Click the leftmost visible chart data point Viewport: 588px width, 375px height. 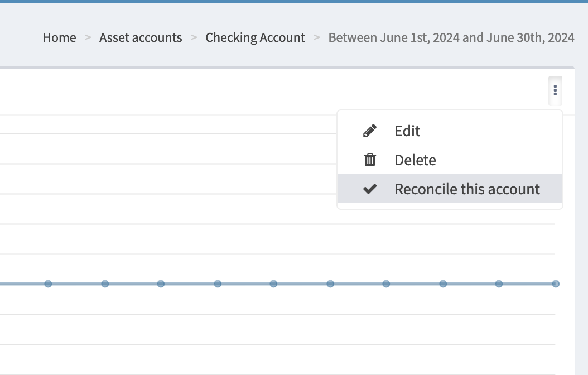pyautogui.click(x=48, y=283)
